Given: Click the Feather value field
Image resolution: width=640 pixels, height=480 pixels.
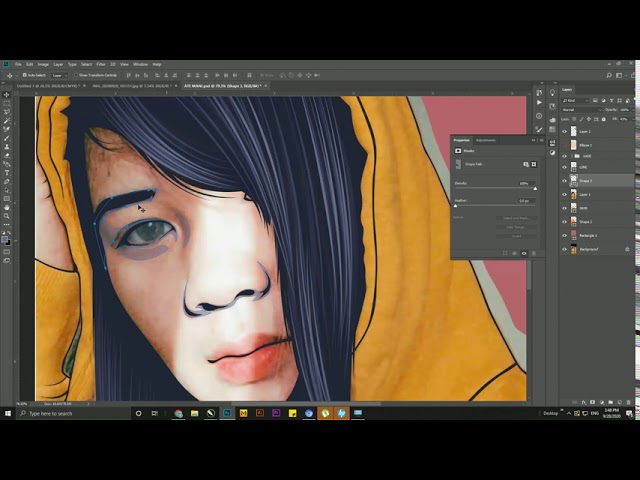Looking at the screenshot, I should tap(527, 201).
